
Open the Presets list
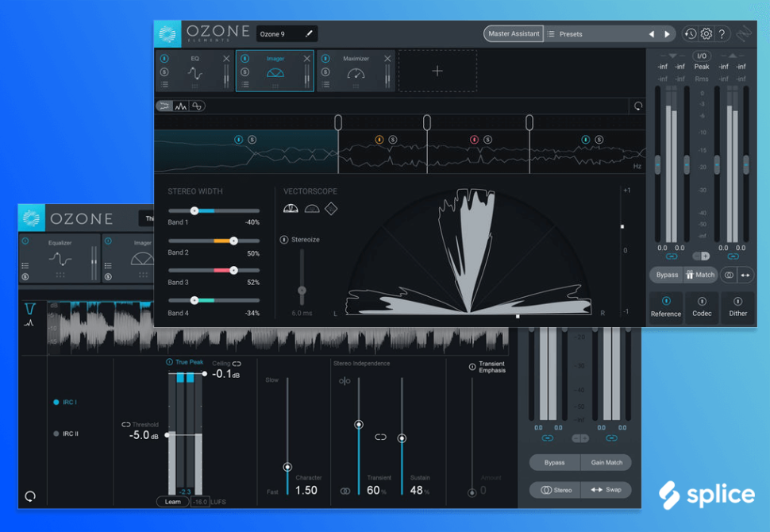click(591, 34)
